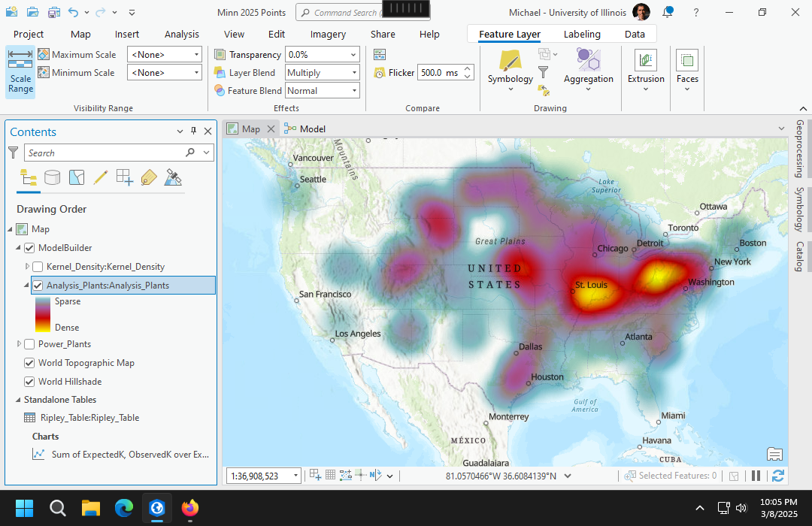Switch to List By Editing pencil icon
The image size is (812, 526).
pyautogui.click(x=100, y=178)
